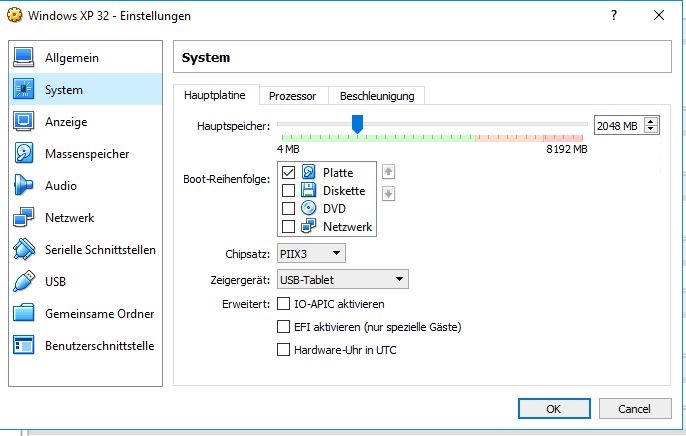This screenshot has height=436, width=686.
Task: Confirm settings with OK button
Action: (554, 408)
